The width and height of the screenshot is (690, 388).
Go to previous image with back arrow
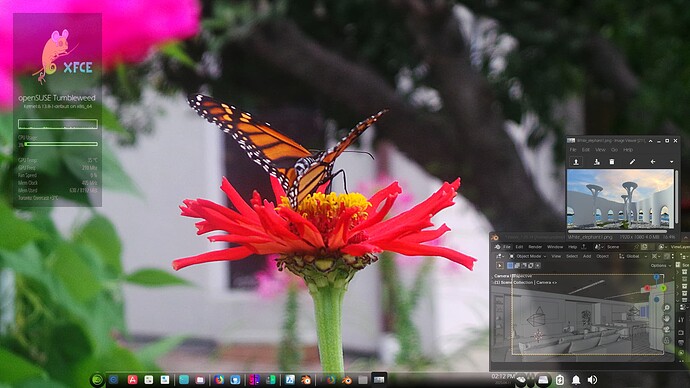tap(653, 162)
